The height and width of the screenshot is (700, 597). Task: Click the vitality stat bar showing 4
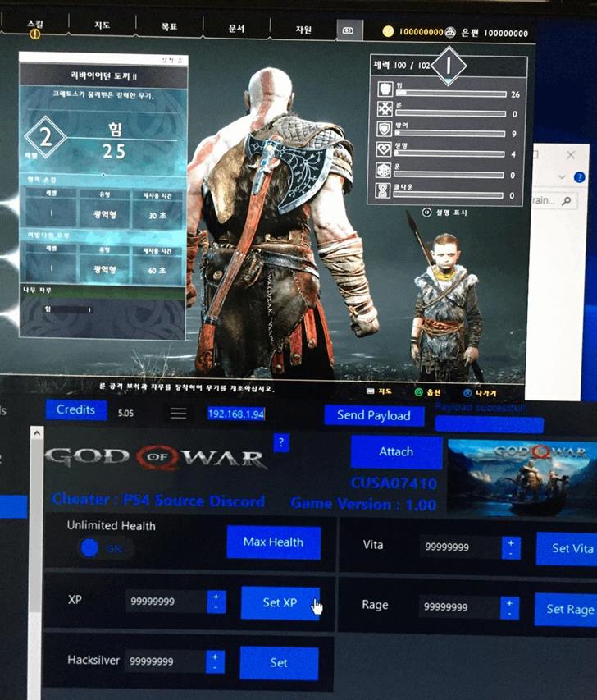click(x=449, y=154)
